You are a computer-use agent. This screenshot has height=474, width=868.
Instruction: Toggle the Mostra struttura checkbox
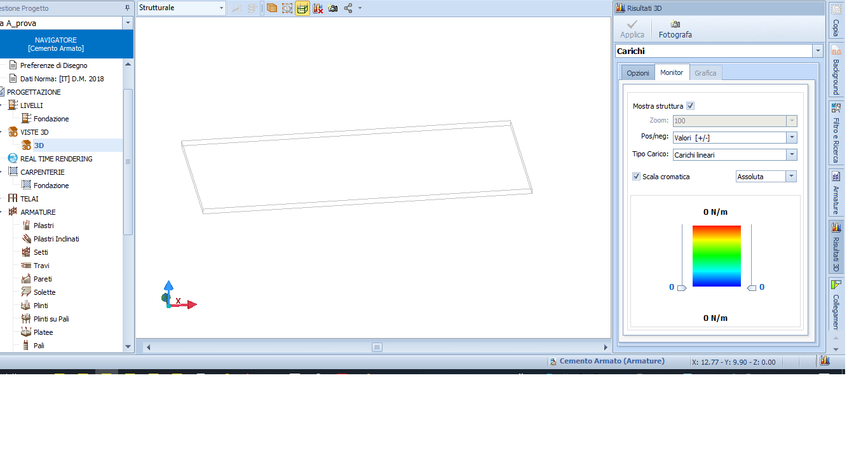(x=691, y=106)
